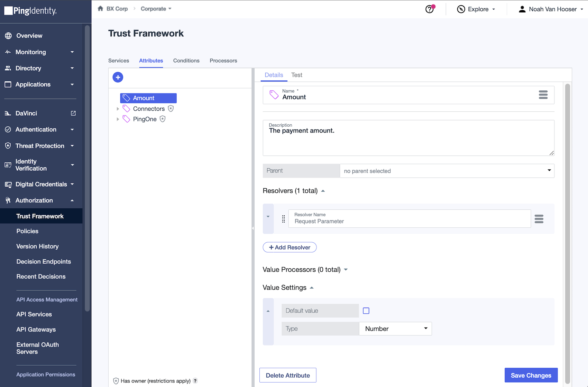Click the Overview globe icon

tap(8, 36)
